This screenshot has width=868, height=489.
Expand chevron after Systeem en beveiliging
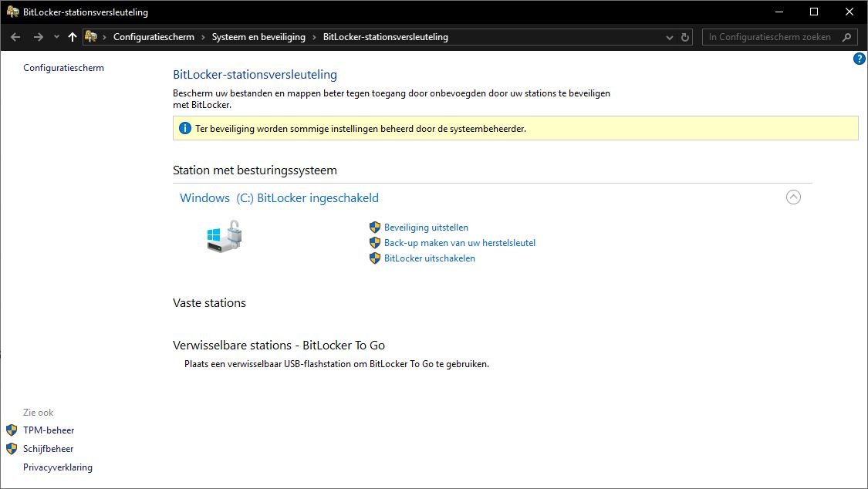(315, 37)
